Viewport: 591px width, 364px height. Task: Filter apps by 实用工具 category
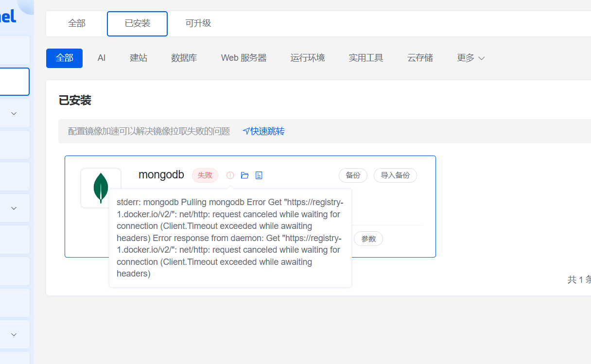(x=366, y=58)
